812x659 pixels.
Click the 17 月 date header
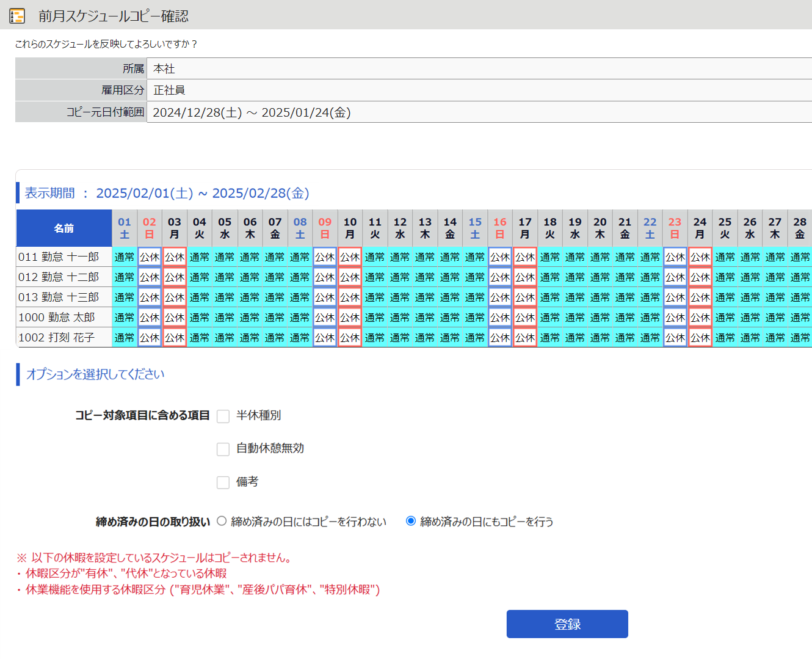(525, 228)
